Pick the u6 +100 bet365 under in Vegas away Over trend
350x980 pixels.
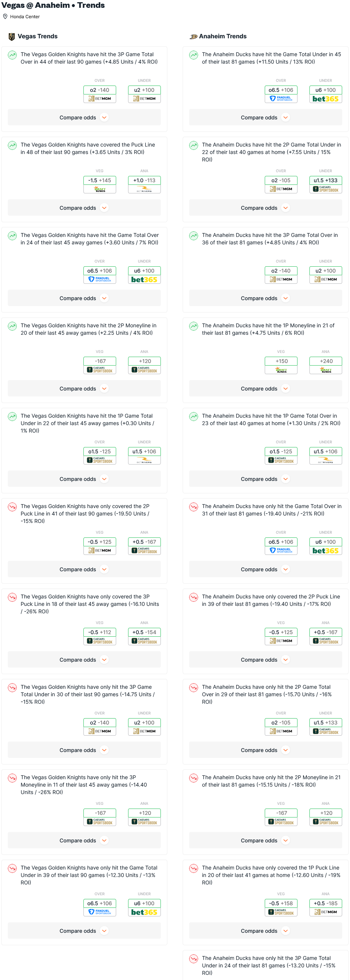click(144, 275)
